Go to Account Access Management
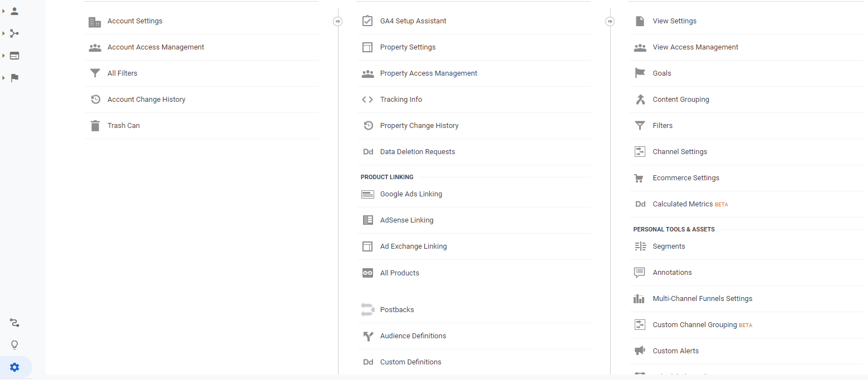Viewport: 868px width, 380px height. click(155, 47)
